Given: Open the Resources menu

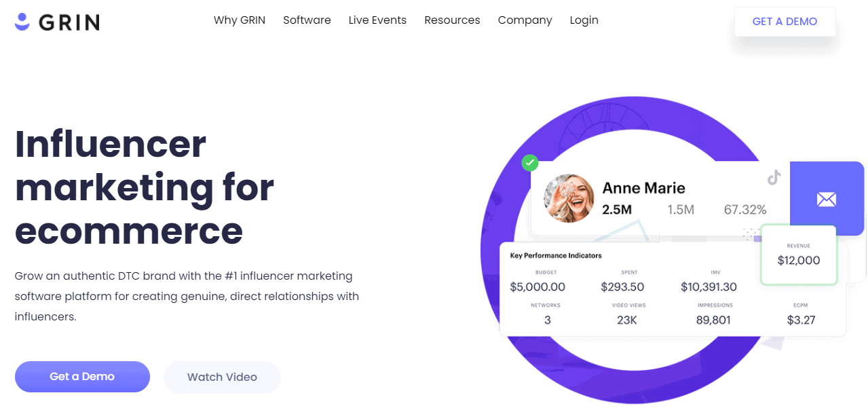Looking at the screenshot, I should pos(452,20).
